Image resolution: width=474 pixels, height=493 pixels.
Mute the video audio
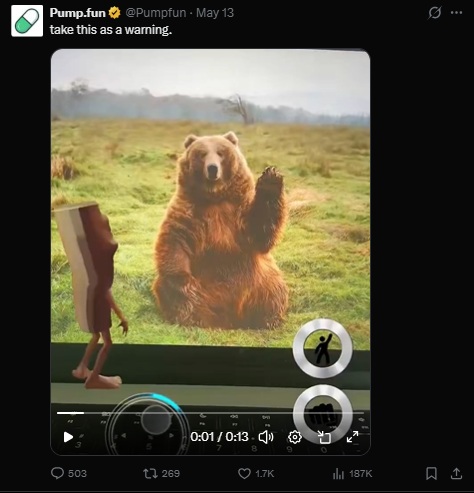(x=266, y=437)
